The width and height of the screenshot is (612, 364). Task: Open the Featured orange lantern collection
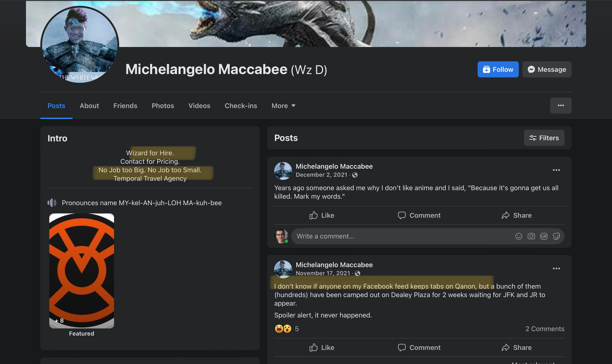tap(82, 271)
